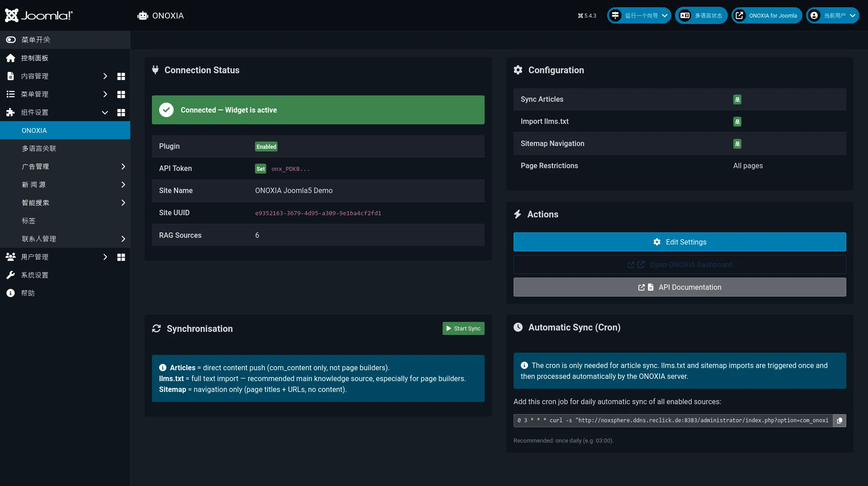
Task: Click the info icon in the cron note
Action: [x=524, y=365]
